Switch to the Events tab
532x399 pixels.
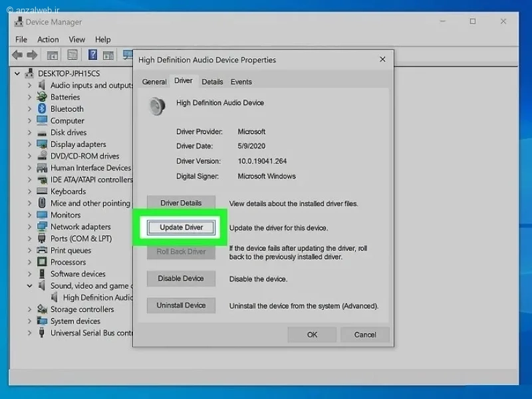241,82
